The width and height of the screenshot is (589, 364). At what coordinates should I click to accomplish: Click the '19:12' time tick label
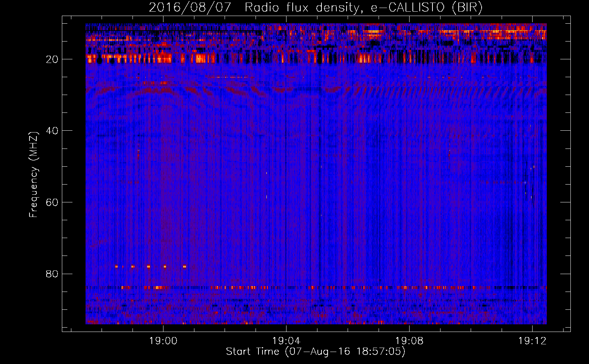click(x=533, y=341)
